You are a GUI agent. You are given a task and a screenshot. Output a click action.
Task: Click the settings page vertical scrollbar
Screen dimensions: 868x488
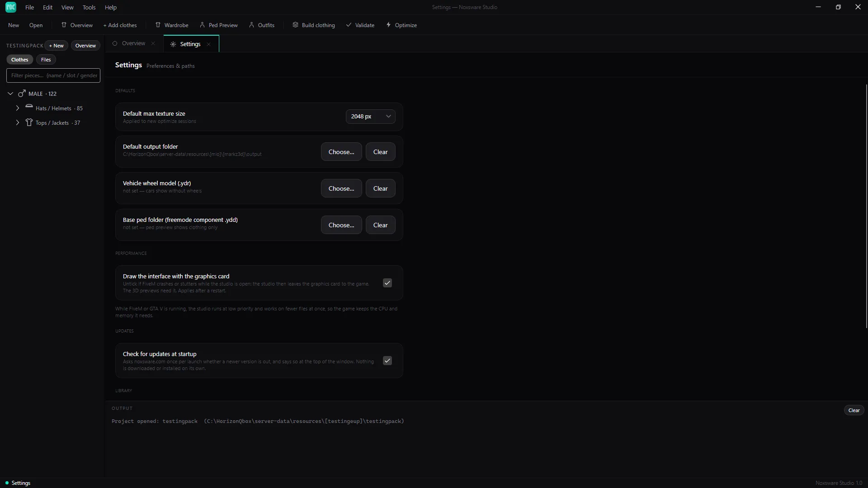coord(866,206)
